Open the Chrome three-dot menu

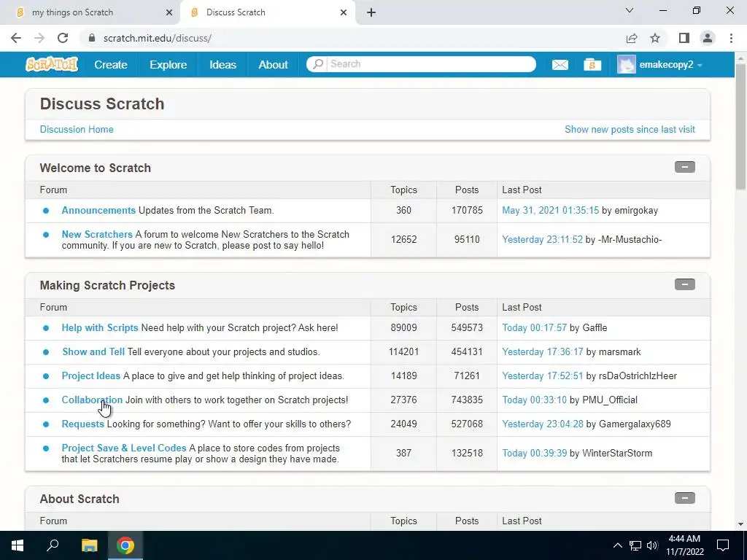click(731, 38)
